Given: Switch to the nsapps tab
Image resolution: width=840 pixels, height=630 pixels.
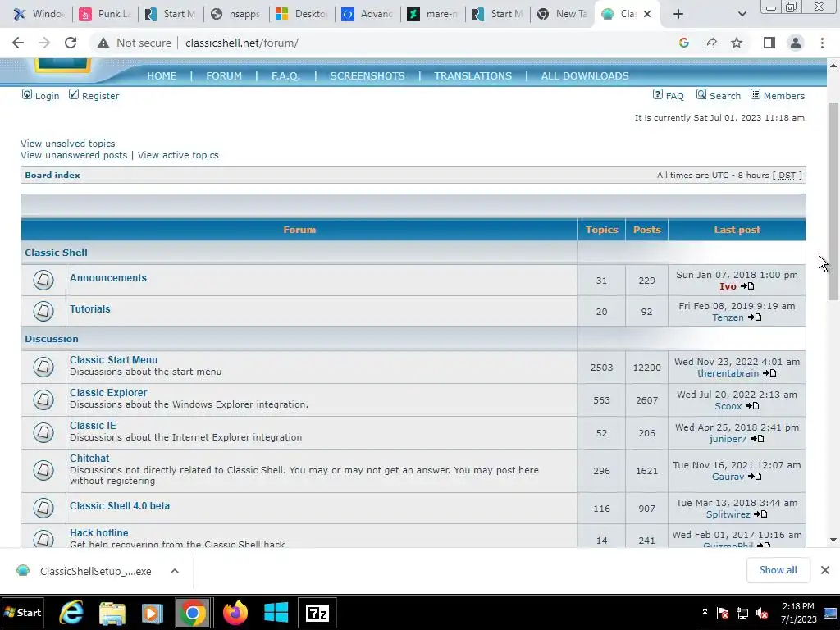Looking at the screenshot, I should point(236,14).
